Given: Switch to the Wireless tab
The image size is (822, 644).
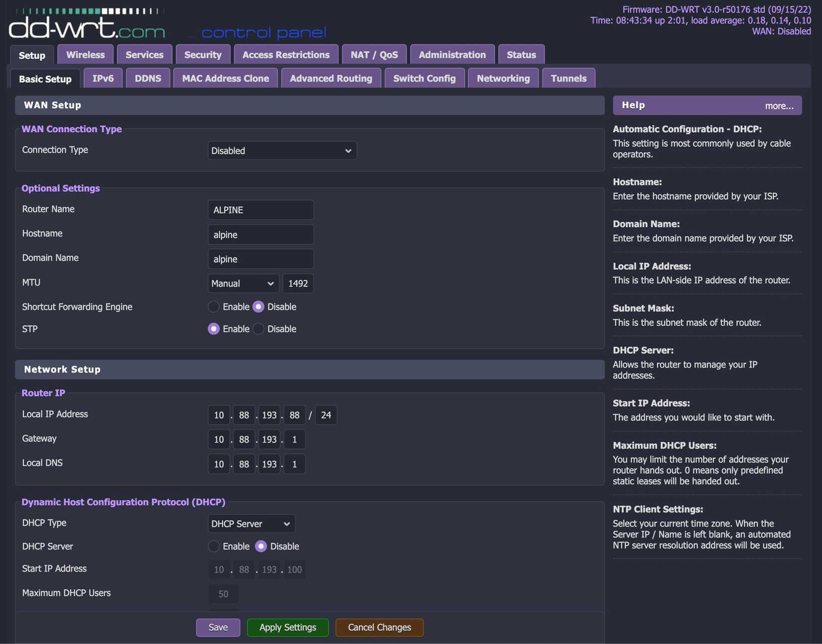Looking at the screenshot, I should (85, 55).
